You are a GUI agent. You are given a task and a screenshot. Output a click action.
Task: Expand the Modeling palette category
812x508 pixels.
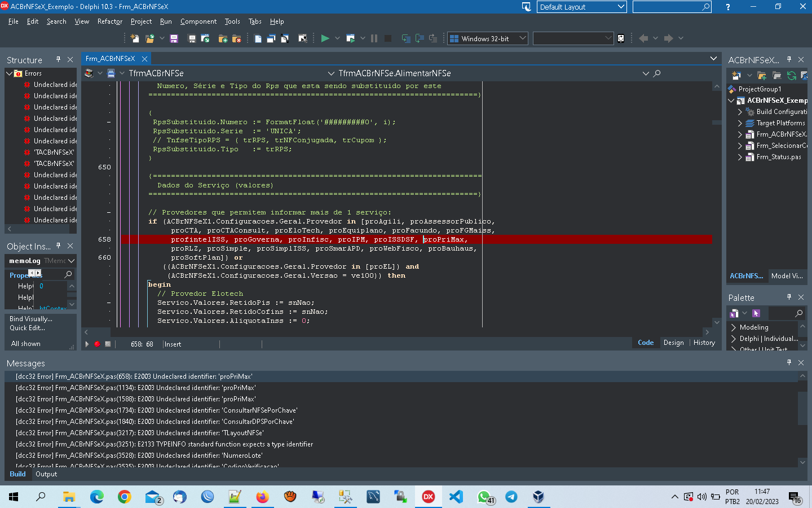(x=734, y=327)
